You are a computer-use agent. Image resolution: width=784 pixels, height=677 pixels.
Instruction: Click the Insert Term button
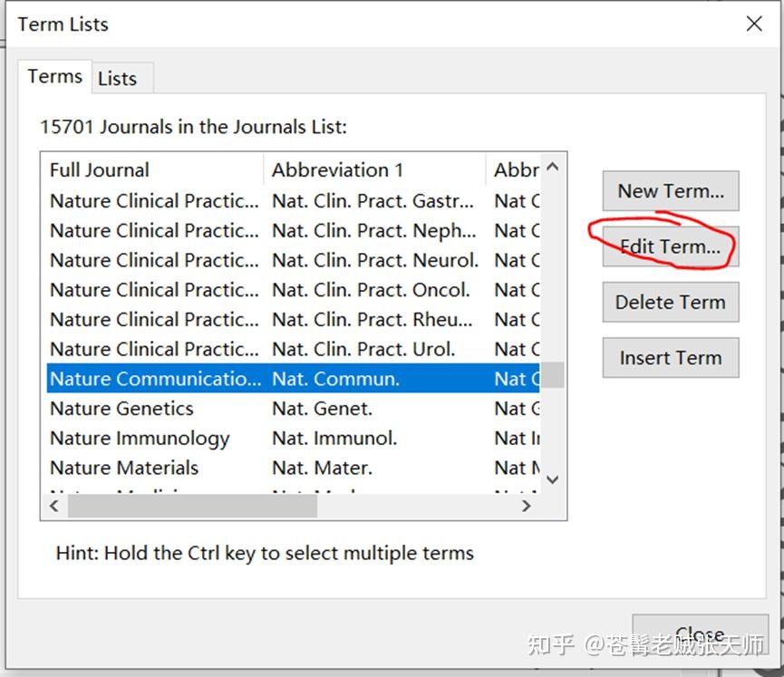[x=670, y=358]
